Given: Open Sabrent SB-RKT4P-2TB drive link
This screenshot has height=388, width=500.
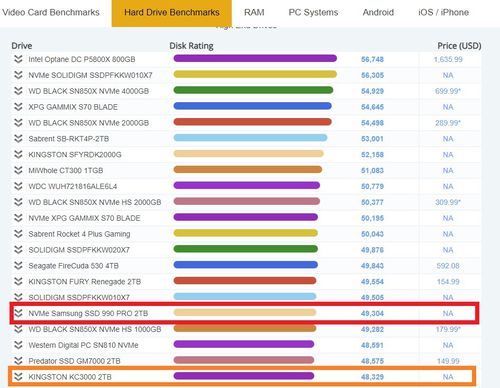Looking at the screenshot, I should [x=69, y=139].
